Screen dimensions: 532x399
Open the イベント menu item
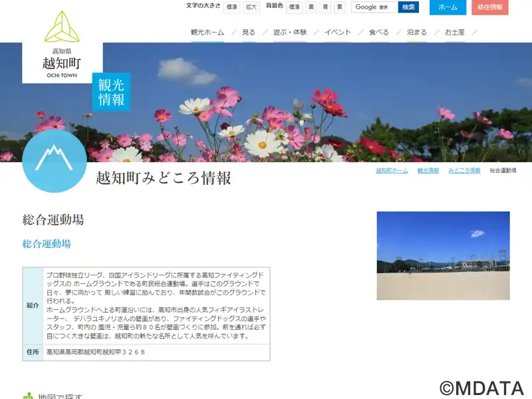pyautogui.click(x=338, y=32)
